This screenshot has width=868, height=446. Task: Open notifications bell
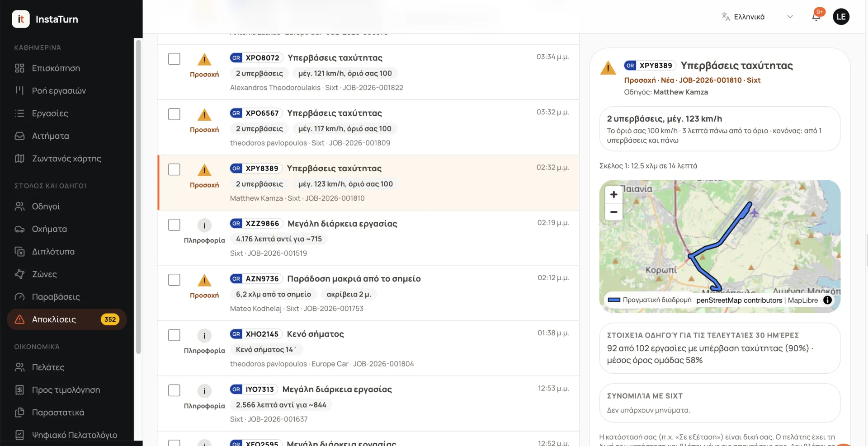pyautogui.click(x=816, y=17)
